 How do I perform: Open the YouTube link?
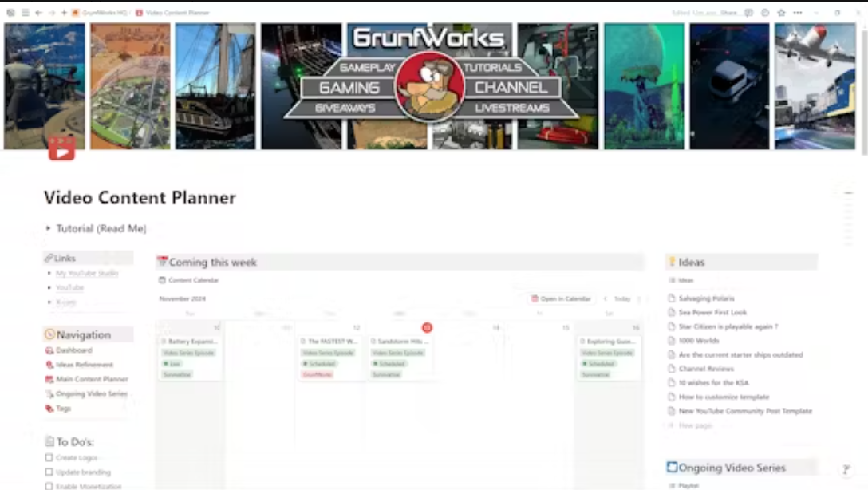(69, 287)
